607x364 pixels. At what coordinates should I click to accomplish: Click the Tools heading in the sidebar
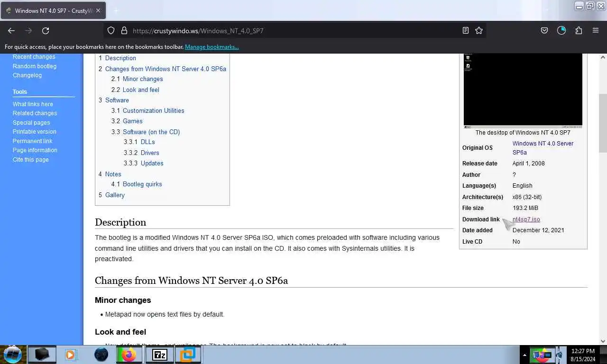pos(20,92)
